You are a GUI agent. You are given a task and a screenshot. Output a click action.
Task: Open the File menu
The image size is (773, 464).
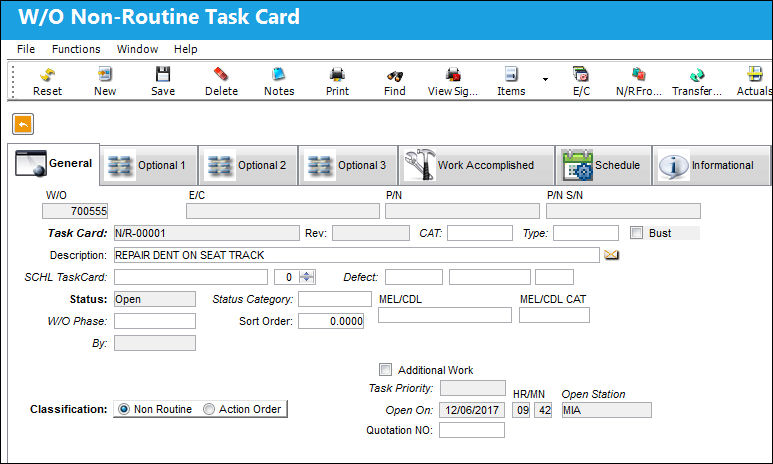[x=26, y=49]
